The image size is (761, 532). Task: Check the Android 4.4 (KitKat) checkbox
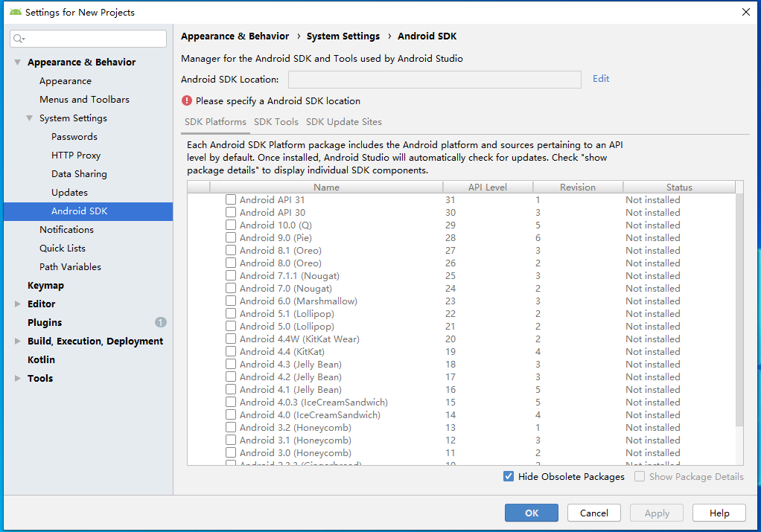click(x=231, y=351)
